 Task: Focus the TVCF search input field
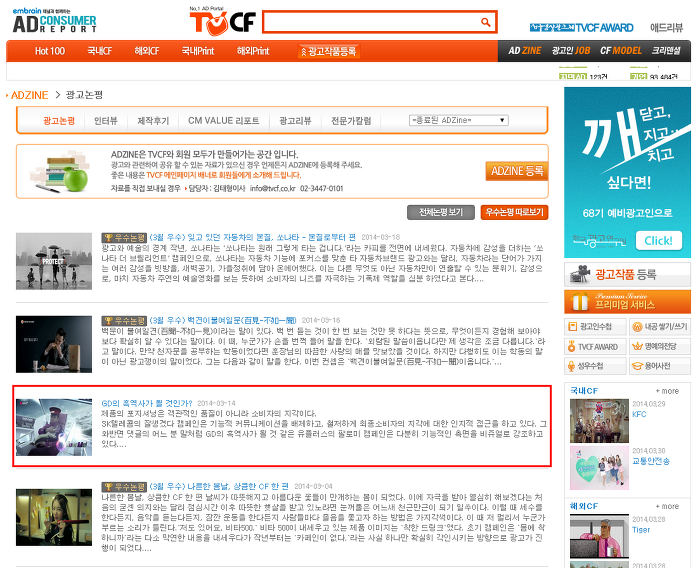372,22
